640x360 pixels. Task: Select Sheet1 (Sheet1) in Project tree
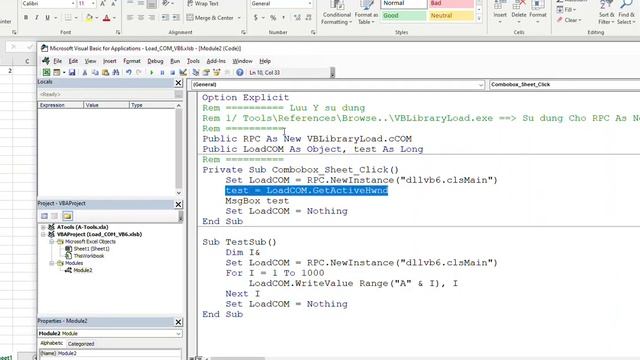tap(91, 249)
